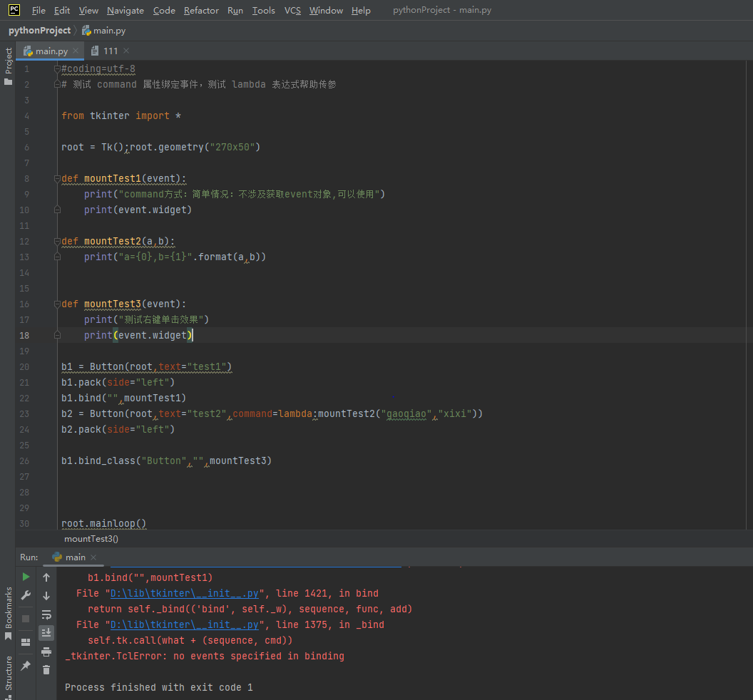Click the mountTest3() breadcrumb below the editor
Viewport: 753px width, 700px height.
91,539
